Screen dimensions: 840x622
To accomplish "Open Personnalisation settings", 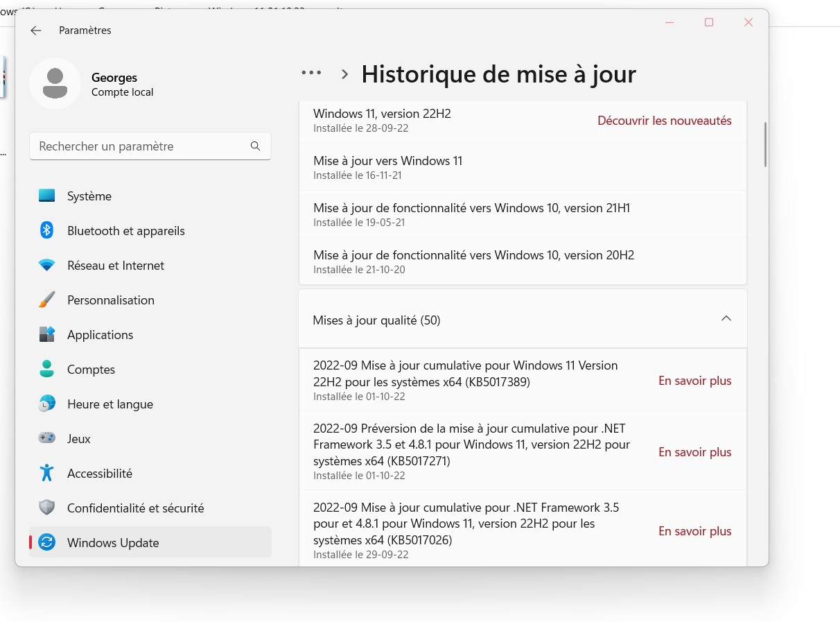I will pos(150,300).
